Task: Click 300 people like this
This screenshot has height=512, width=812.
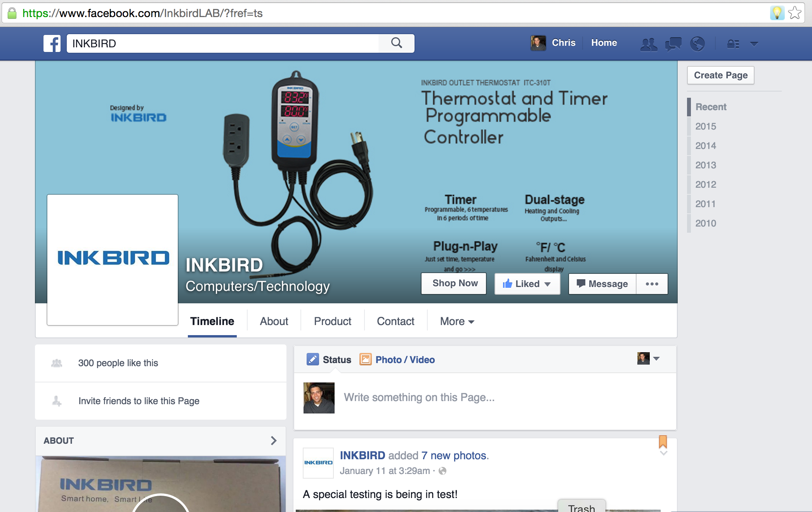Action: tap(118, 363)
